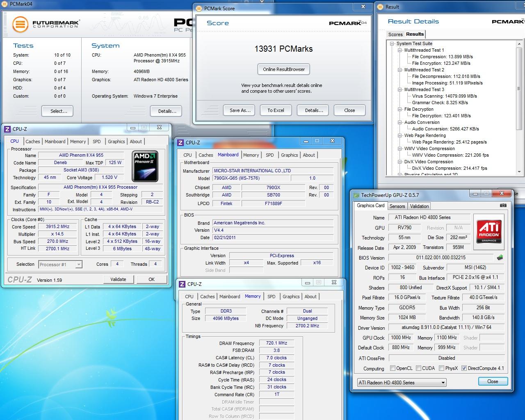Collapse the Multithreaded Test 1 node

400,50
